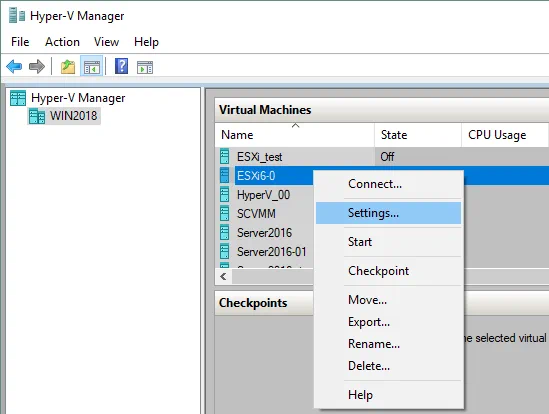Screen dimensions: 549x414
Task: Open the View menu
Action: pos(106,42)
